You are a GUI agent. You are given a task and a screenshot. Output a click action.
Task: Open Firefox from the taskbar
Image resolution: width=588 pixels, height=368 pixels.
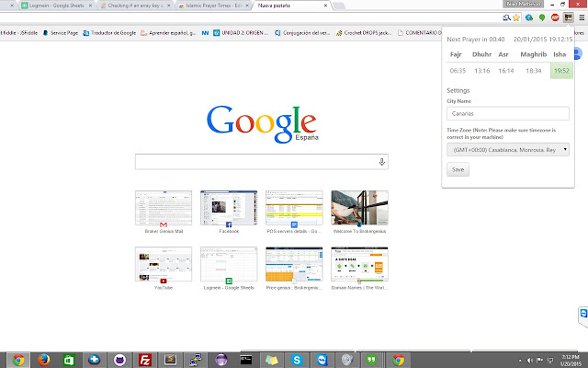click(43, 360)
